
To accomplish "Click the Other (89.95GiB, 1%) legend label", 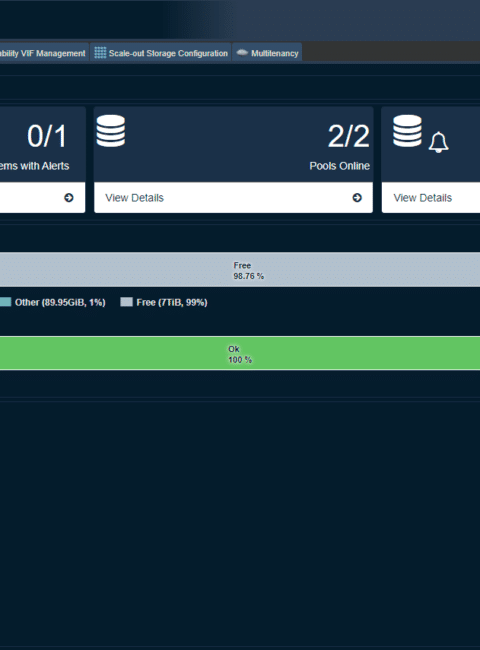I will [x=60, y=302].
